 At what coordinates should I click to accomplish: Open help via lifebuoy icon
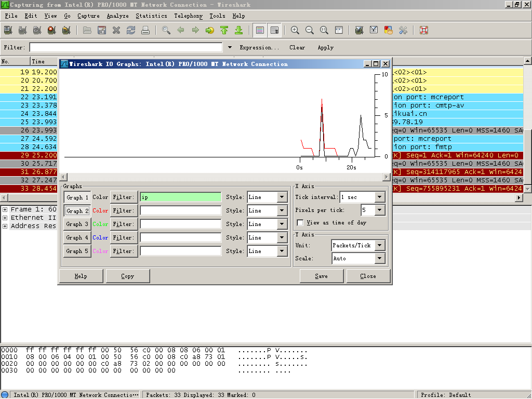click(x=424, y=30)
